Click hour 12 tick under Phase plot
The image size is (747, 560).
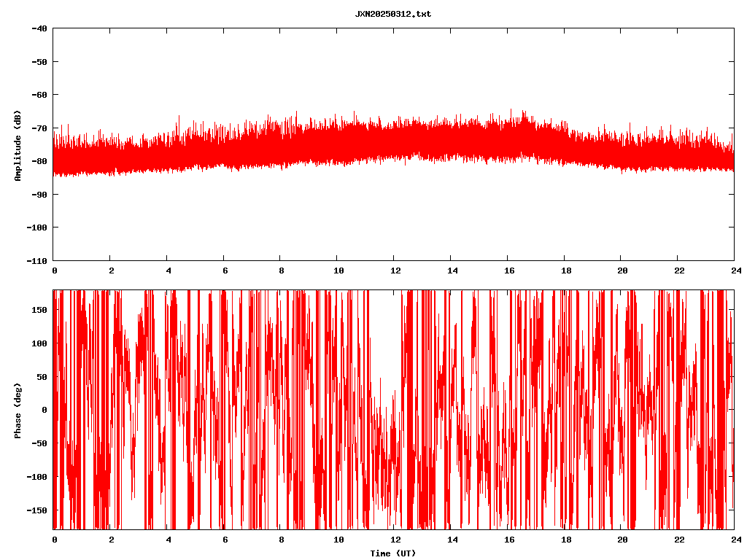click(x=395, y=540)
